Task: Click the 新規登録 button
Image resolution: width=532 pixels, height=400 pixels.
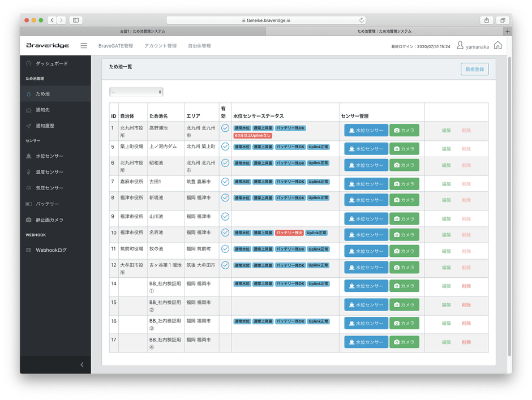Action: point(474,69)
